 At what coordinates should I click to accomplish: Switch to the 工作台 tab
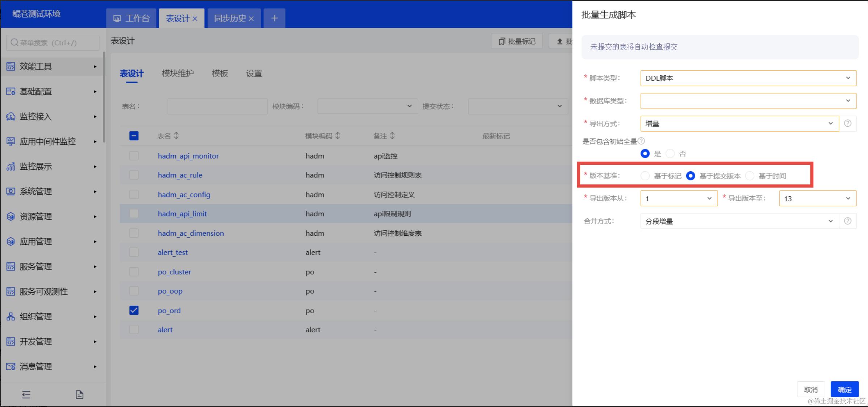click(x=132, y=18)
